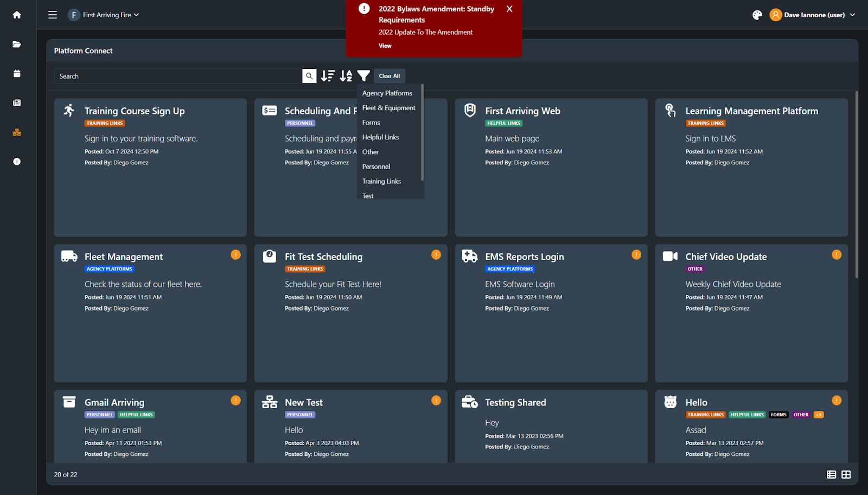
Task: Click the ambulance icon on EMS Reports Login
Action: coord(470,256)
